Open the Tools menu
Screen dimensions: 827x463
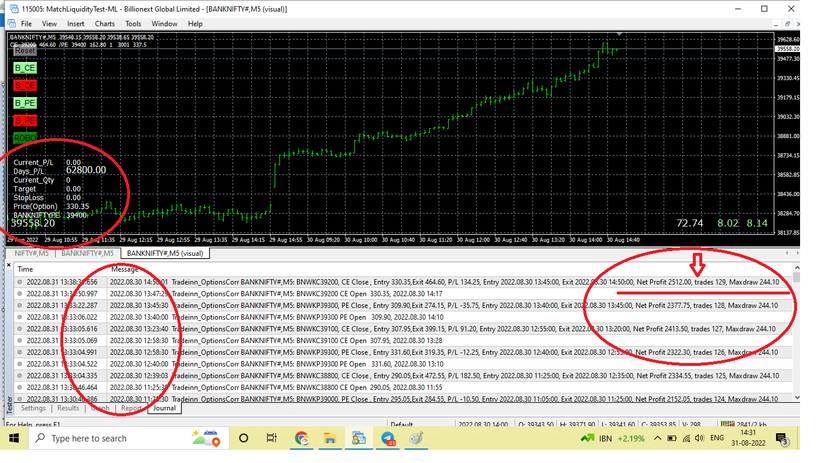click(133, 24)
